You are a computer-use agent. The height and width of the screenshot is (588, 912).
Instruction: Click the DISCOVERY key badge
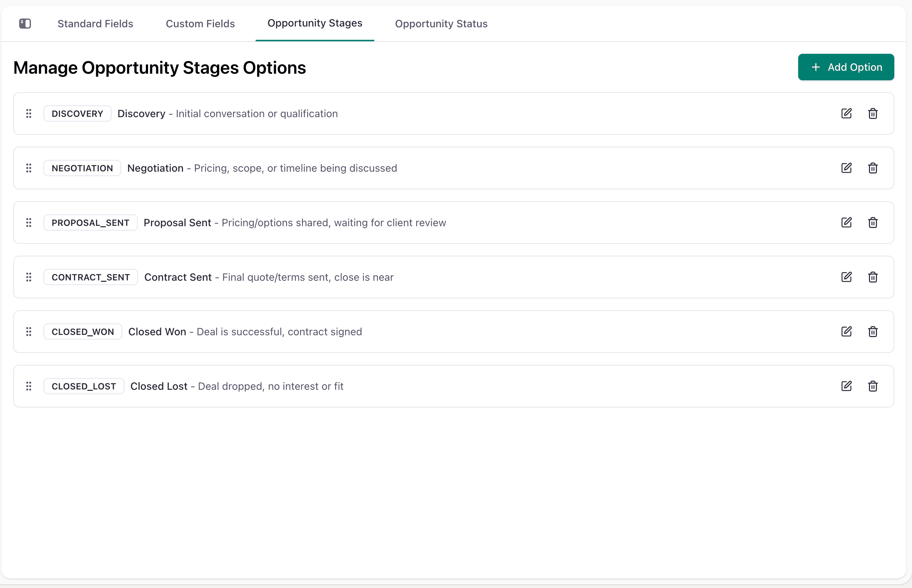(x=77, y=114)
